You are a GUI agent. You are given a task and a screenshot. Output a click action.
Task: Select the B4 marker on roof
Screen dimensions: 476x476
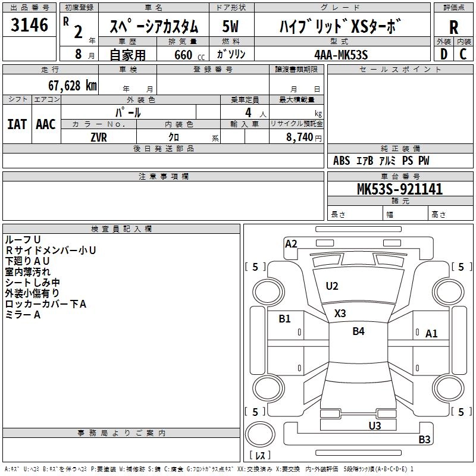tap(358, 331)
